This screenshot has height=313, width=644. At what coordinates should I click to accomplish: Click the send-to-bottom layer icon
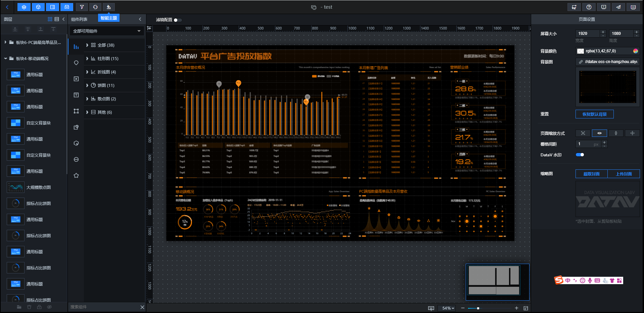coord(28,29)
